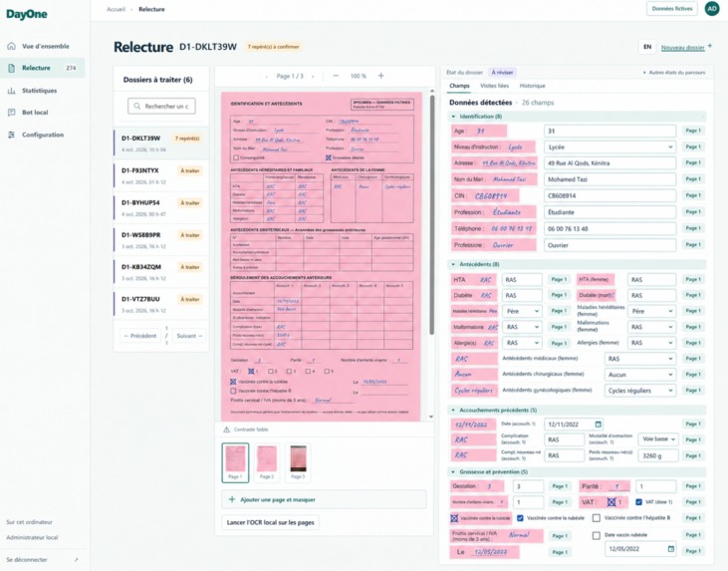Open Maladies héréditaires Père dropdown (left)

tap(522, 311)
